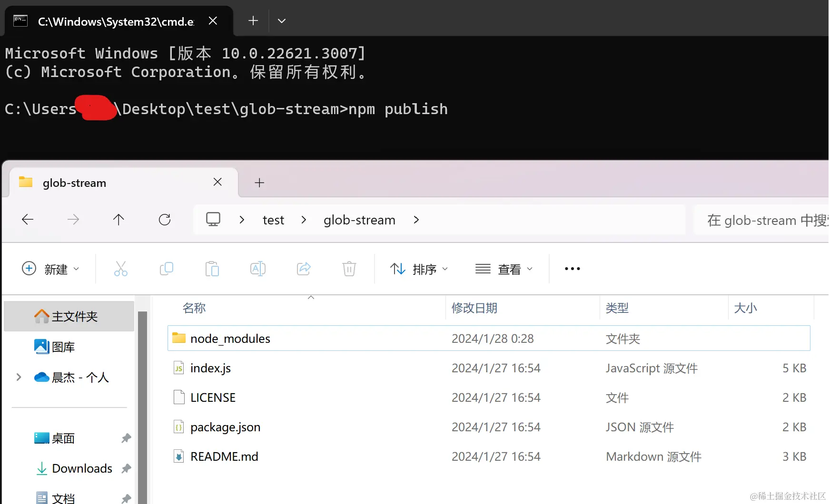Click the Paste clipboard icon in Explorer toolbar

(212, 269)
